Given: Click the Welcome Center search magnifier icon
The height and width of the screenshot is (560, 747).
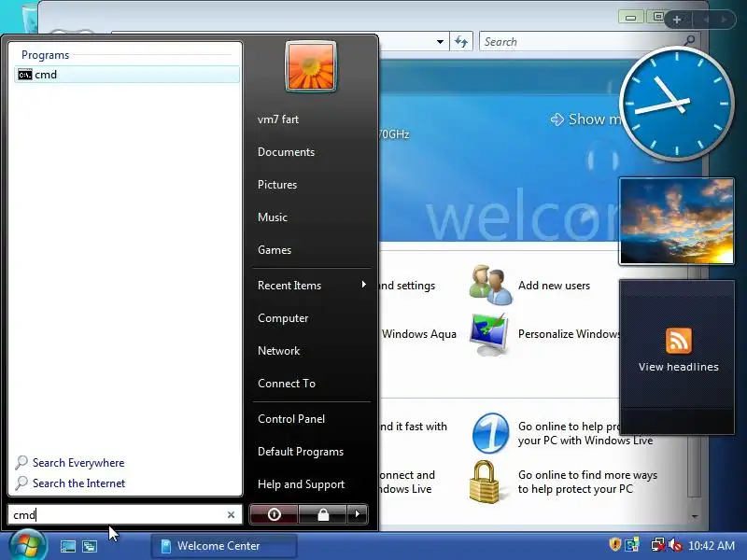Looking at the screenshot, I should coord(689,41).
